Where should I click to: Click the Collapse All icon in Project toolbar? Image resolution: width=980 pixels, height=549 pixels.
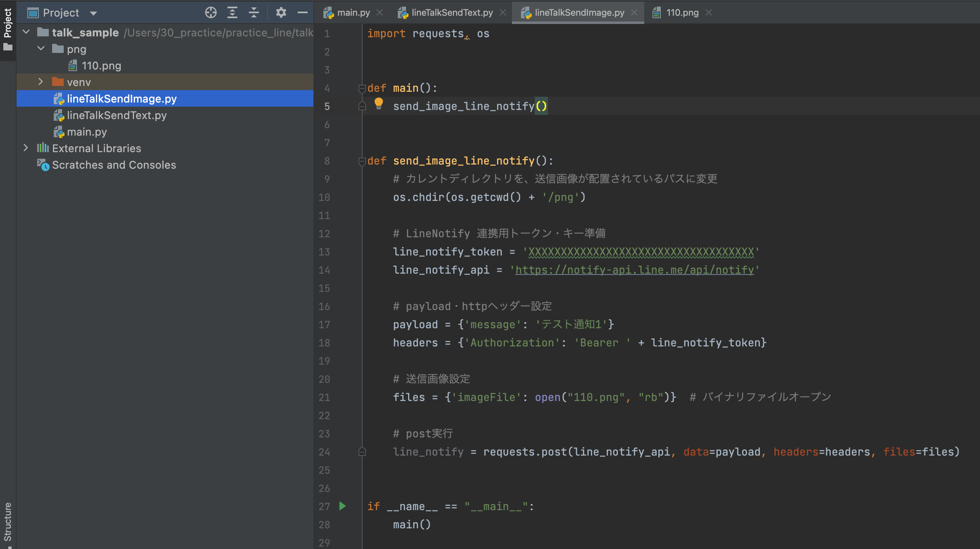pyautogui.click(x=254, y=13)
